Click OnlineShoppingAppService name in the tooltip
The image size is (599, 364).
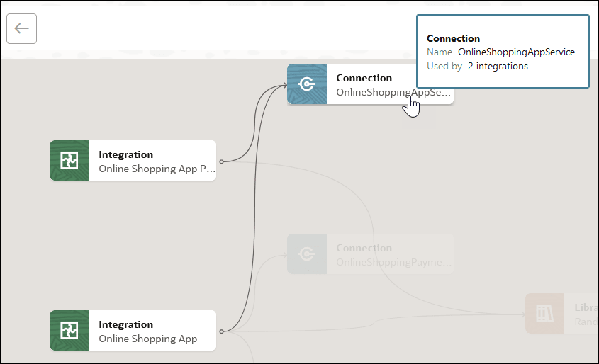[x=516, y=52]
